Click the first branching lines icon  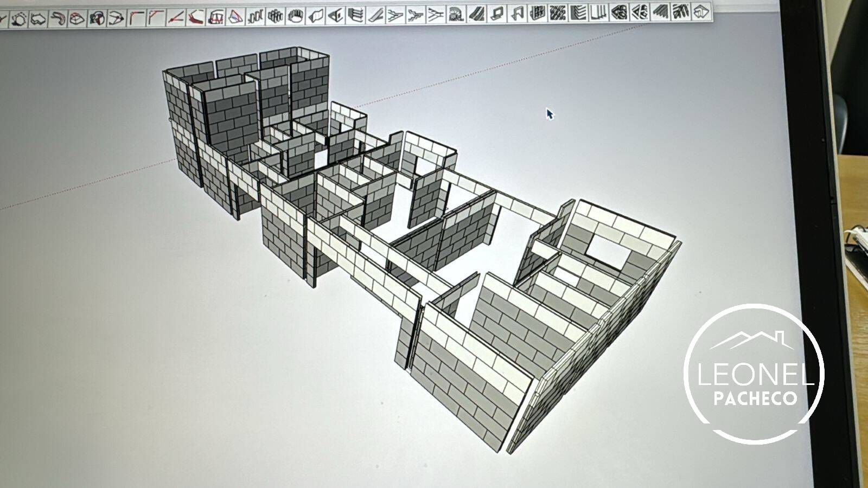[x=395, y=15]
